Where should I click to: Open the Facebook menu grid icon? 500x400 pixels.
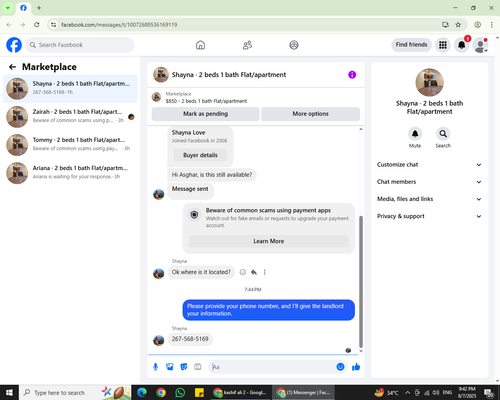(x=443, y=45)
